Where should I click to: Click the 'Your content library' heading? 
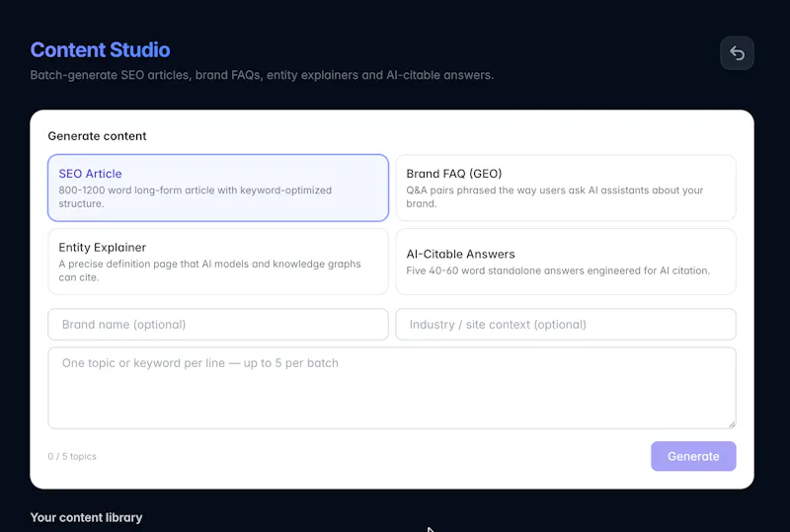click(86, 517)
